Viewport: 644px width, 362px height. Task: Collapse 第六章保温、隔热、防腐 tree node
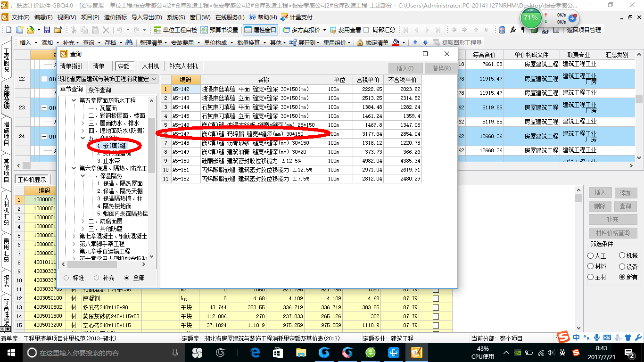[x=74, y=168]
